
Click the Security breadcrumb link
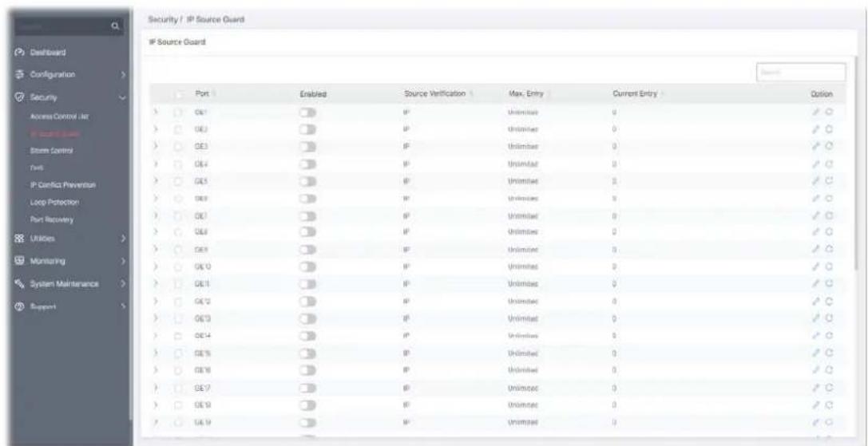point(161,20)
